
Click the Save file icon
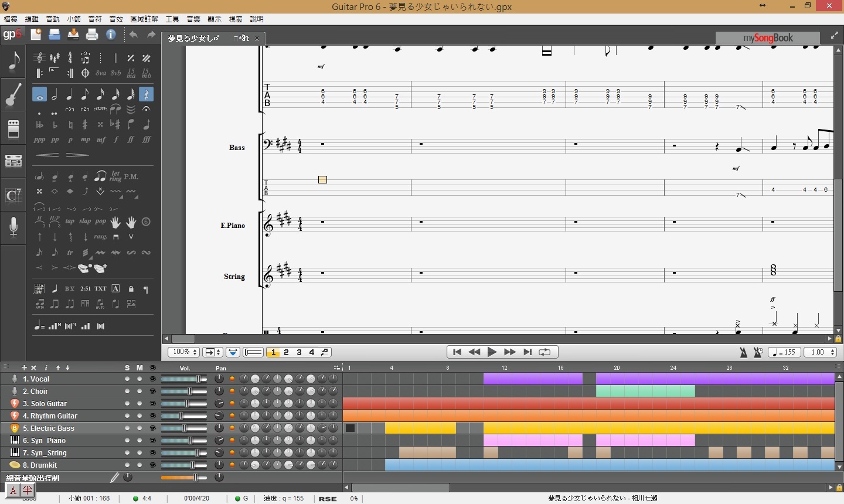[73, 35]
